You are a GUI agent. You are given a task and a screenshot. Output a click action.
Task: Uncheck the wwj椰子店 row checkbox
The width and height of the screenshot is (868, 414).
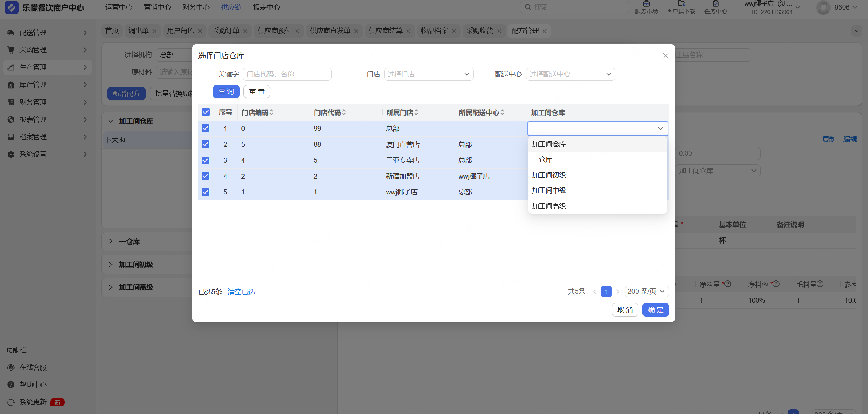206,192
